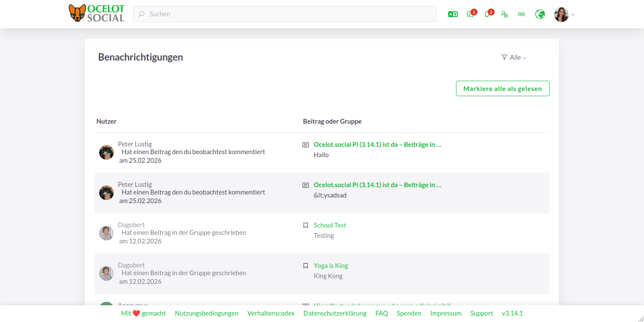
Task: Open chat messages with one unread badge
Action: pos(470,14)
